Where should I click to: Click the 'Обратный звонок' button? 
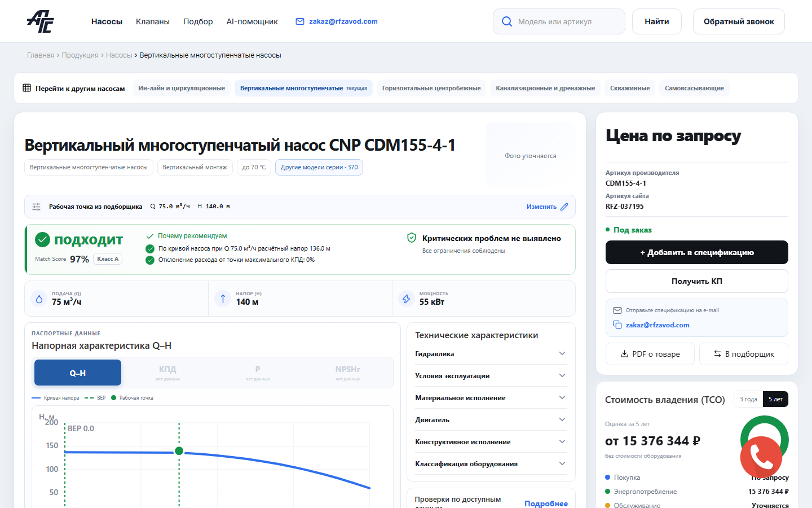pyautogui.click(x=739, y=21)
